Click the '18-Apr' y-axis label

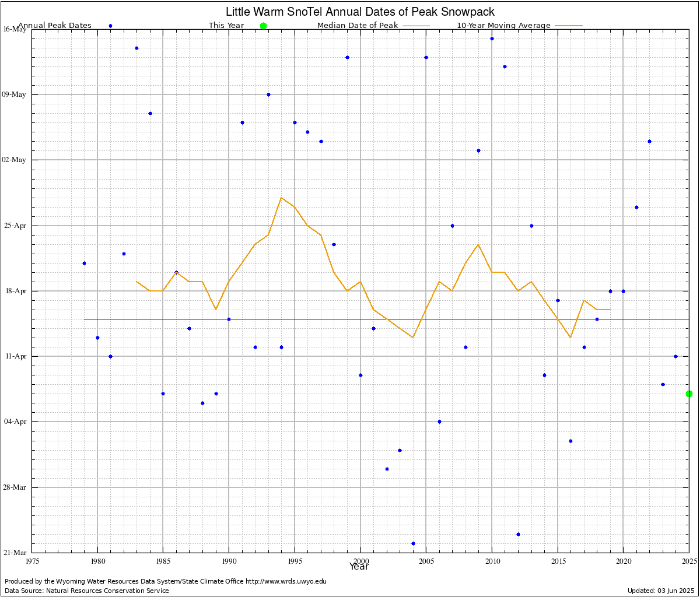(x=16, y=291)
